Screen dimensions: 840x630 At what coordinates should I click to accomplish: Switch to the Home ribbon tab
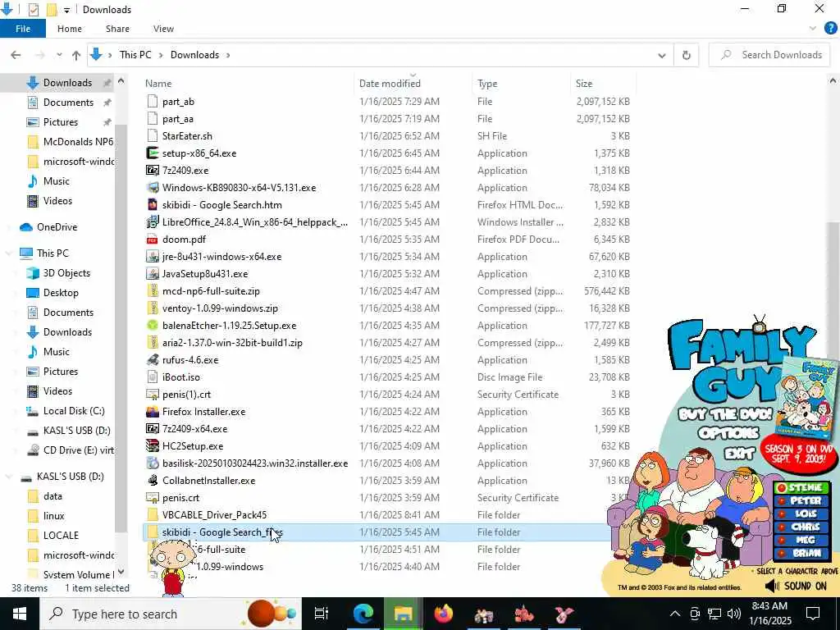tap(70, 29)
